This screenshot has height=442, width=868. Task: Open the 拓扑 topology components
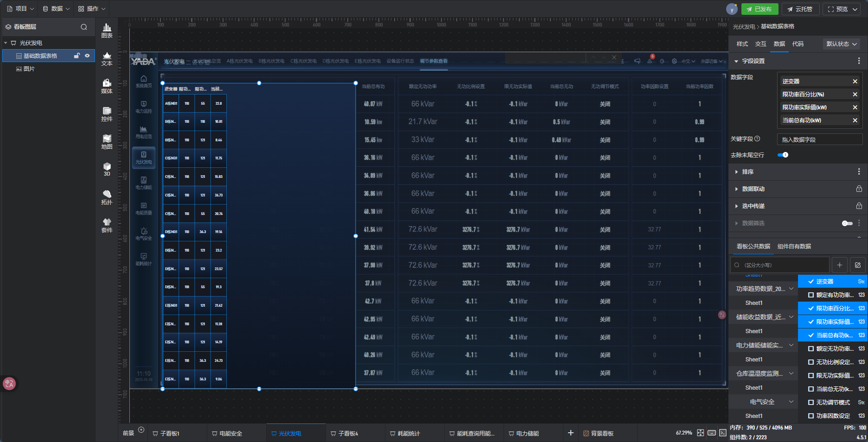[107, 197]
